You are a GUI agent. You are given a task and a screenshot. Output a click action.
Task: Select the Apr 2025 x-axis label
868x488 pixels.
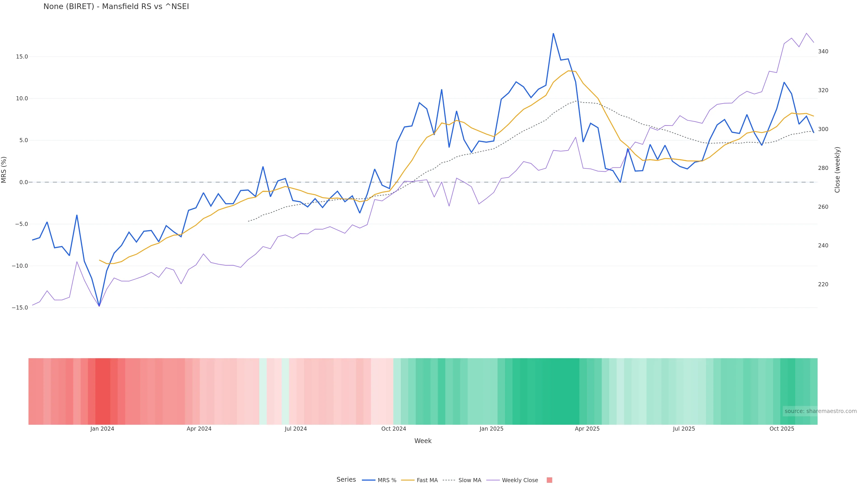coord(587,429)
